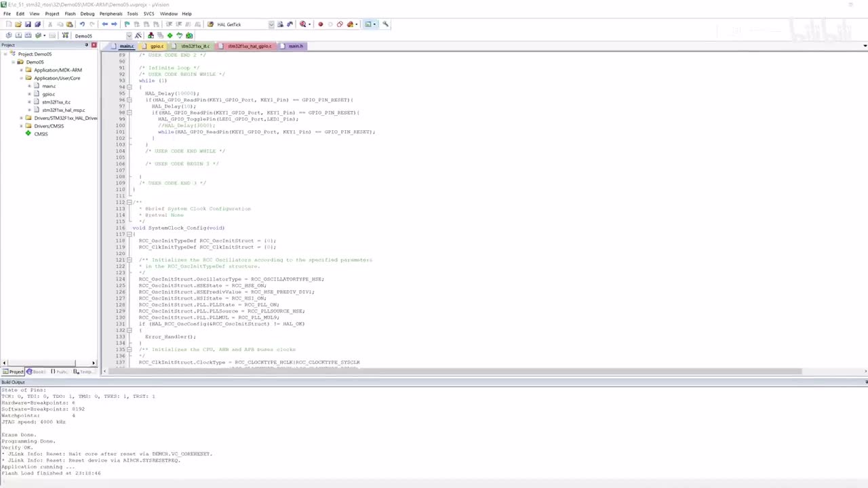Click the Select Software Packs icon

tap(179, 35)
